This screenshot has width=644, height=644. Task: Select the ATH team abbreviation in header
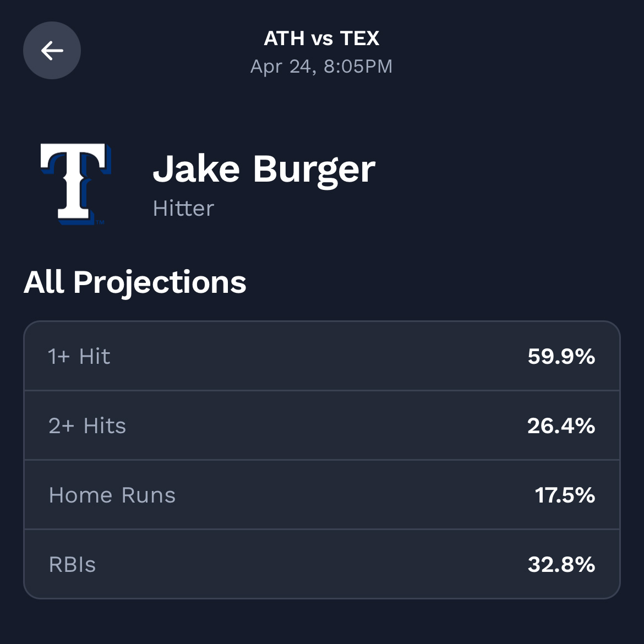284,39
